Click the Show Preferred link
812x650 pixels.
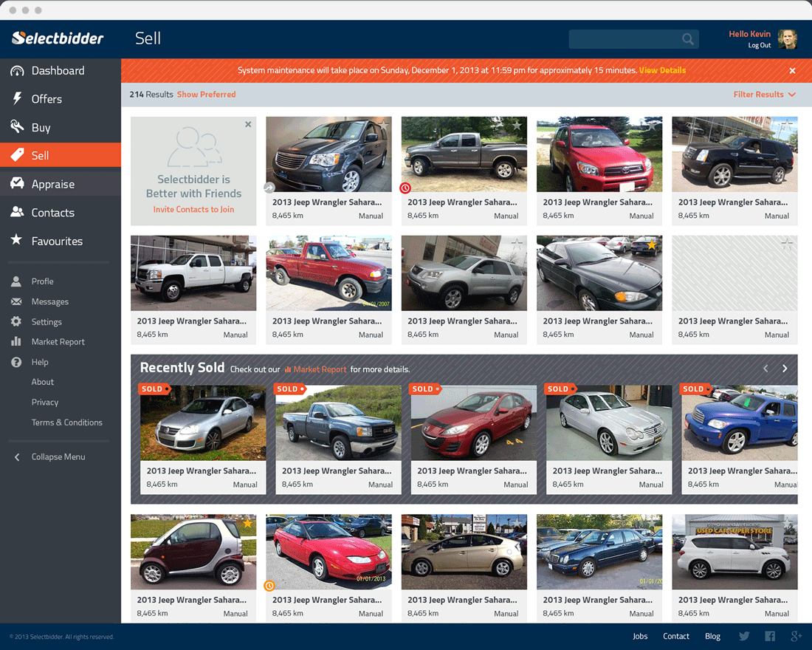(x=206, y=95)
